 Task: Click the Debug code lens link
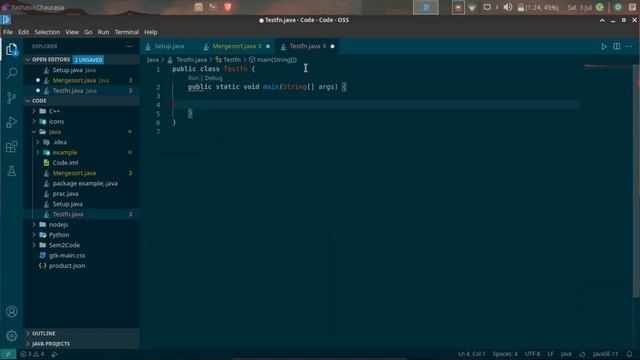[x=213, y=78]
